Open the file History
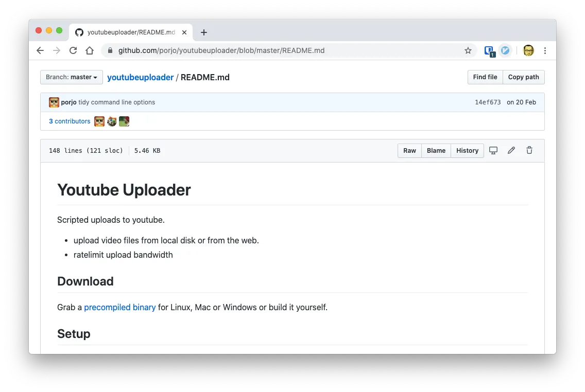The image size is (585, 392). click(467, 151)
